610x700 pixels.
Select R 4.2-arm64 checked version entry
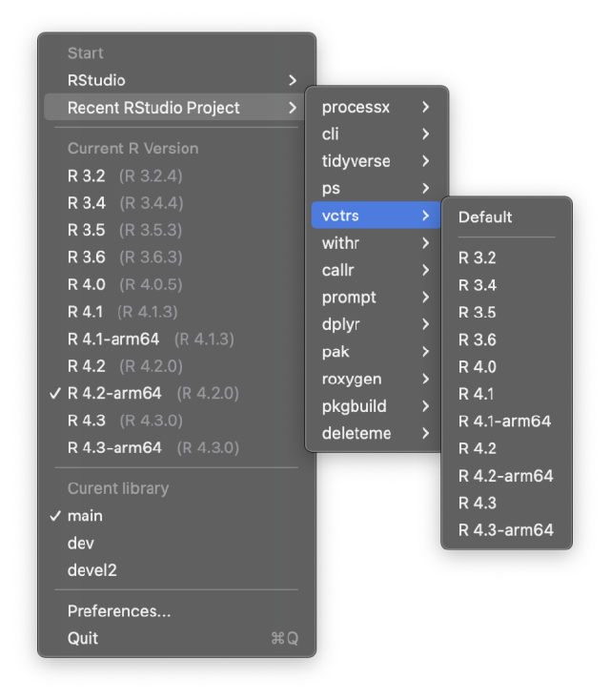point(114,393)
